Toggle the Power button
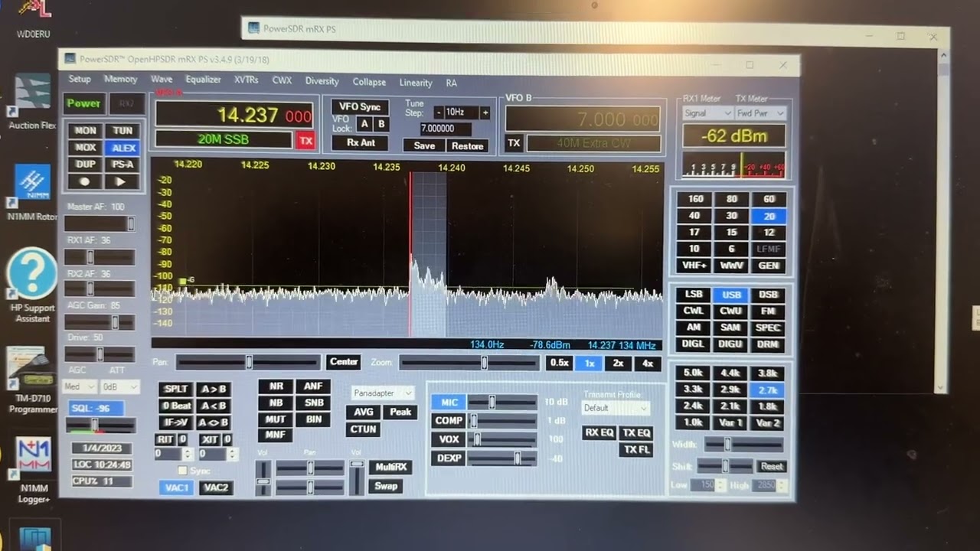This screenshot has height=551, width=980. tap(83, 103)
